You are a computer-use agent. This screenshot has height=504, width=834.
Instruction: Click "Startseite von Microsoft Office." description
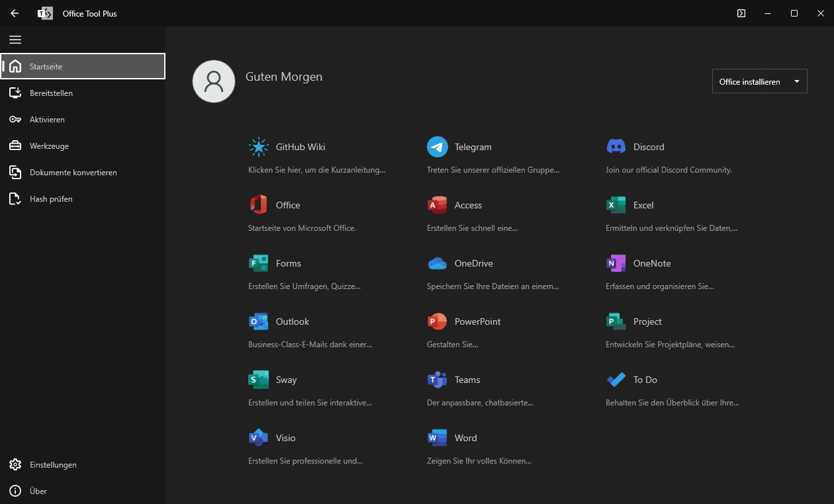pyautogui.click(x=302, y=228)
